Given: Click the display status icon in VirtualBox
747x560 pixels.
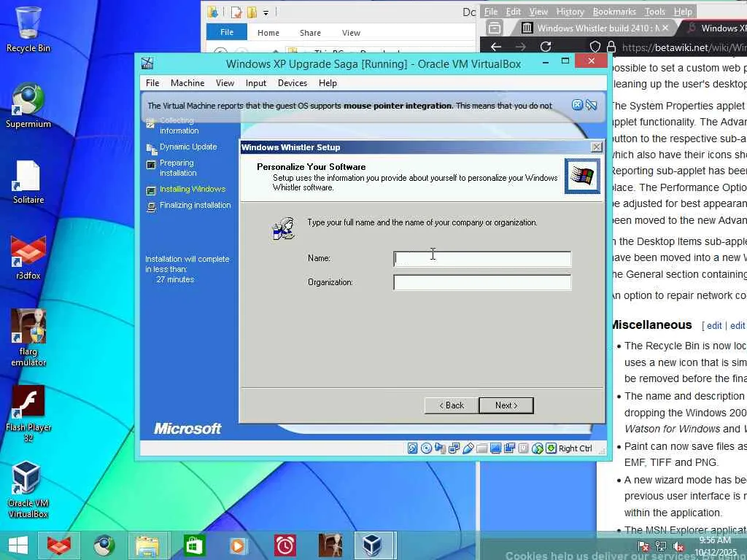Looking at the screenshot, I should click(x=495, y=448).
